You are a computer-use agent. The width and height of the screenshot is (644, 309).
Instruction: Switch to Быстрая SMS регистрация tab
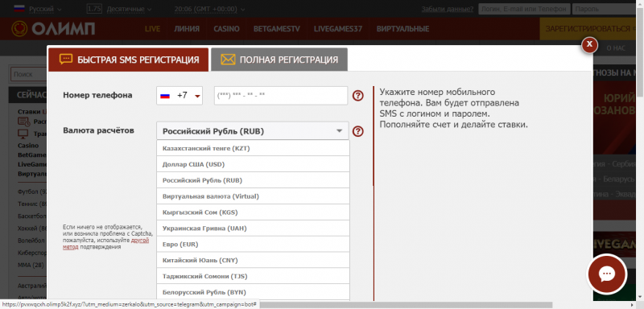pyautogui.click(x=129, y=60)
